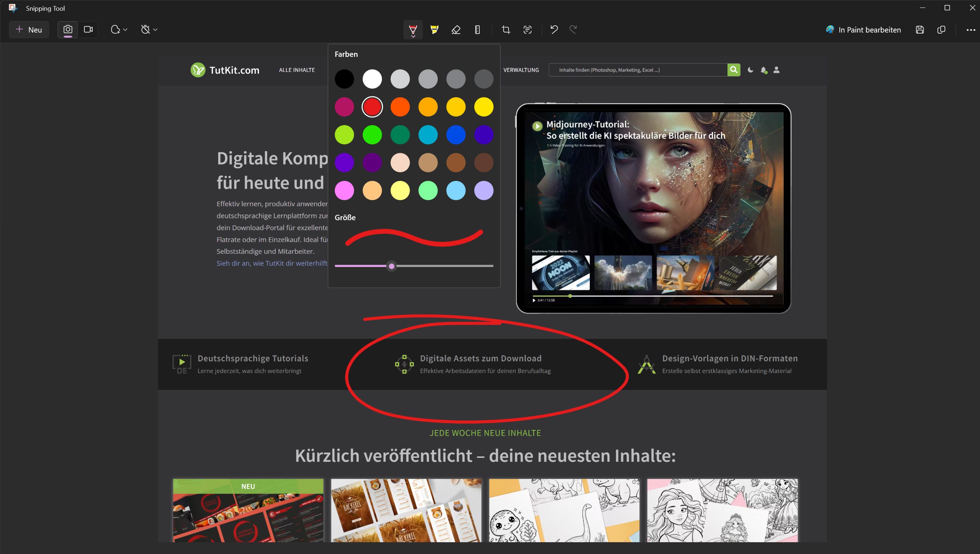Screen dimensions: 980x554
Task: Switch to screenshot capture mode
Action: pos(68,30)
